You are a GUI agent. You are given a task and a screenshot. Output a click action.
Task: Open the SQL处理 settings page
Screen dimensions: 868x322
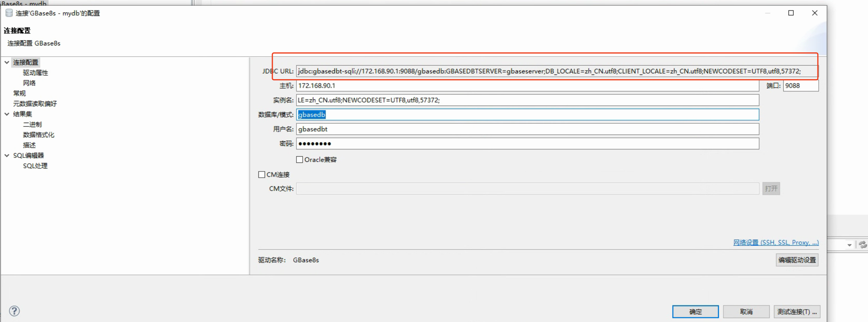pyautogui.click(x=35, y=166)
